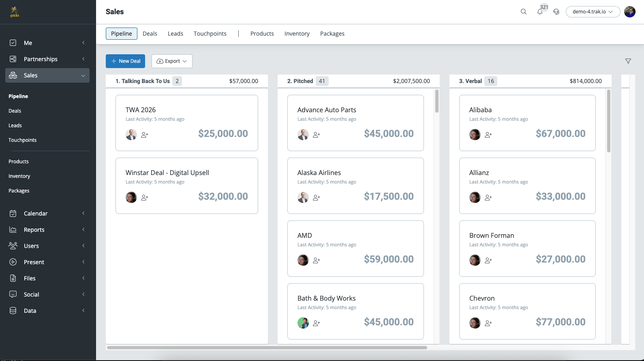
Task: Click owner avatar on TWA 2026 card
Action: click(131, 135)
